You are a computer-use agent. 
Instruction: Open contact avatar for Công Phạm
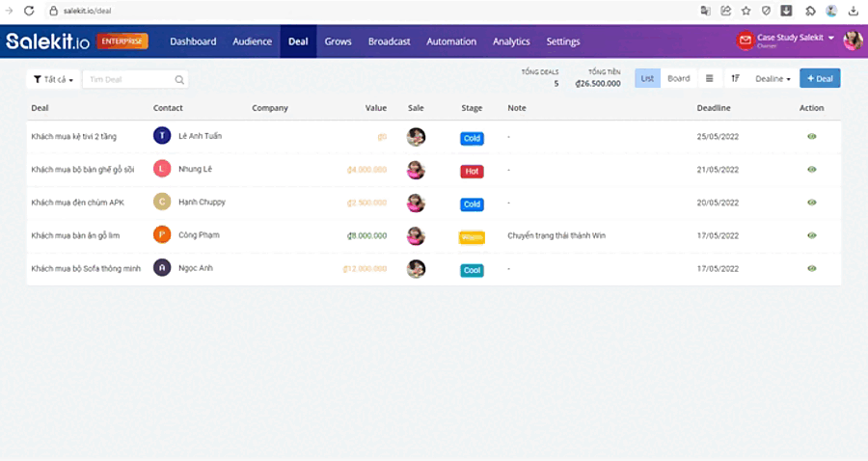[162, 234]
